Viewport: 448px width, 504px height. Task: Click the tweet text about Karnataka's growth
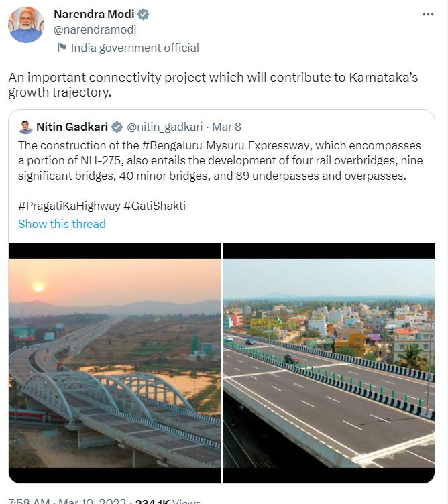point(213,85)
